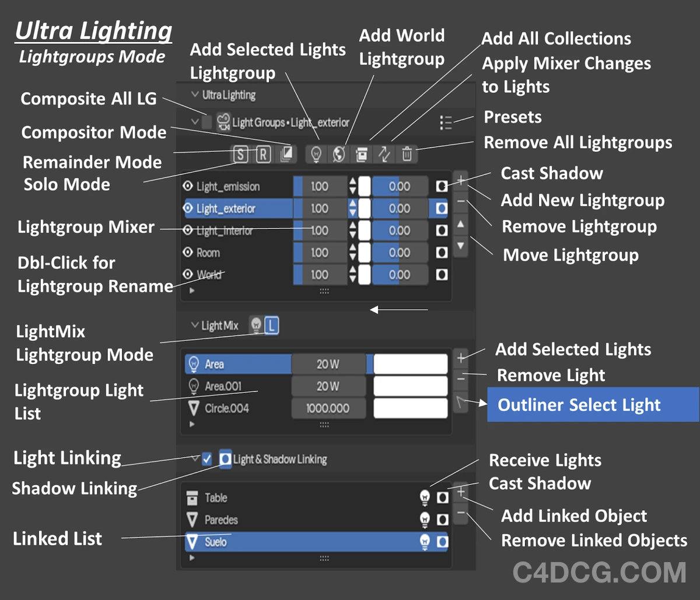Image resolution: width=700 pixels, height=600 pixels.
Task: Collapse the LightMix section
Action: (x=195, y=326)
